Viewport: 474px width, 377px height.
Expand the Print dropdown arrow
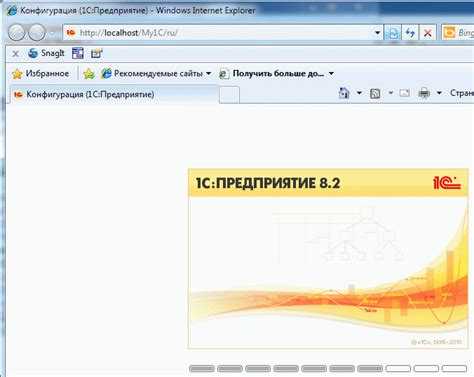(439, 93)
